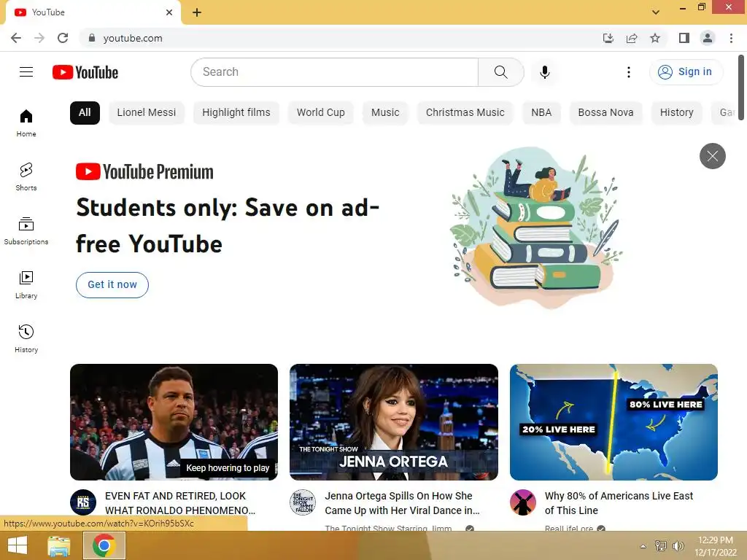Open the tab search chevron
This screenshot has width=747, height=560.
(x=656, y=12)
